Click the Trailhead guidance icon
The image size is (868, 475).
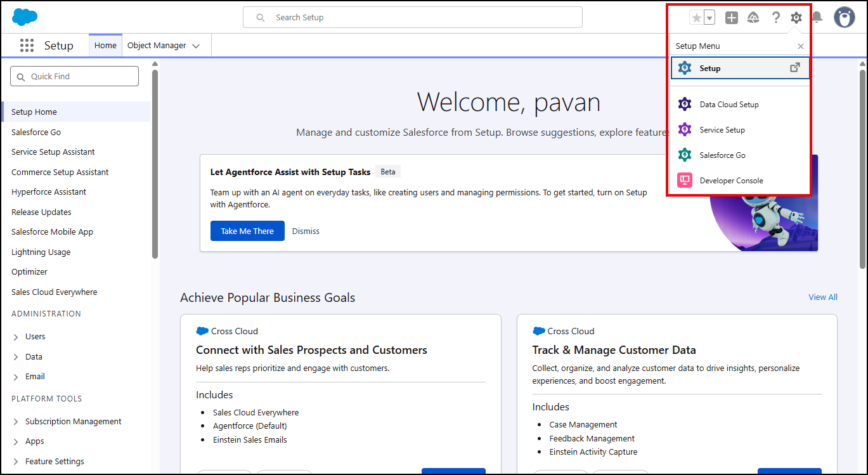(x=753, y=18)
